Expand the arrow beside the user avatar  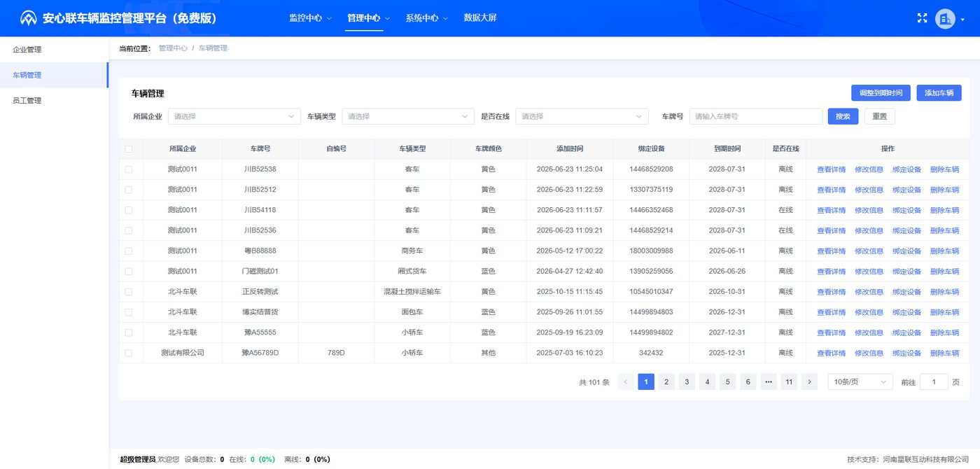point(962,20)
